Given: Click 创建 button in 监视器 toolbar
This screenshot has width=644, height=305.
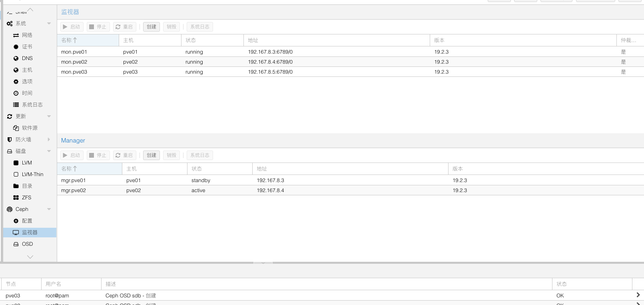Looking at the screenshot, I should pyautogui.click(x=152, y=27).
